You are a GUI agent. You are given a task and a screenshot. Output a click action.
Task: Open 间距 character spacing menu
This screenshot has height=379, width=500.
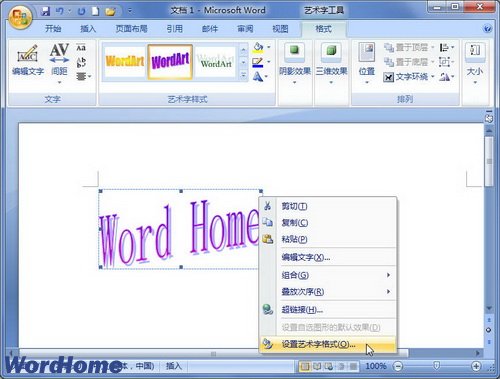(59, 63)
